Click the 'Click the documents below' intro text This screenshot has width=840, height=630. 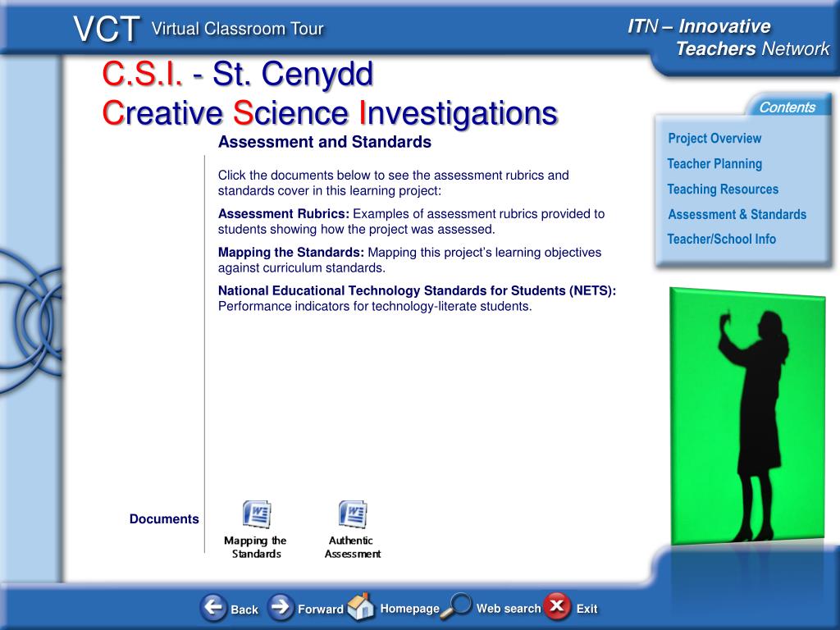(x=393, y=183)
